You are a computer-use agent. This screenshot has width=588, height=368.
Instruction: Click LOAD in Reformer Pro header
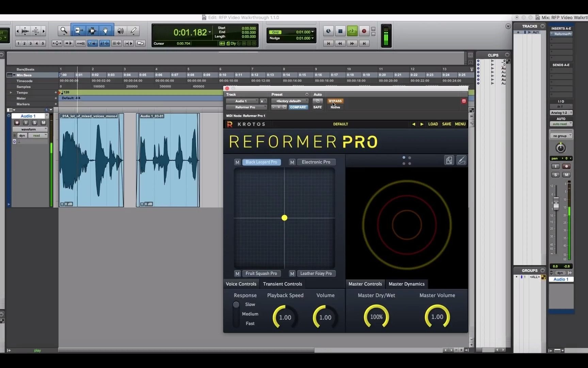point(433,124)
